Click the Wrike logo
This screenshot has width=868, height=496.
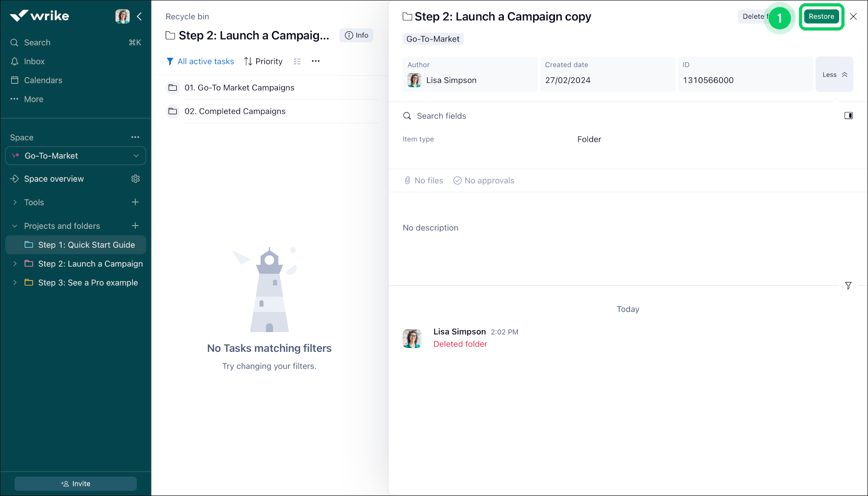[39, 16]
